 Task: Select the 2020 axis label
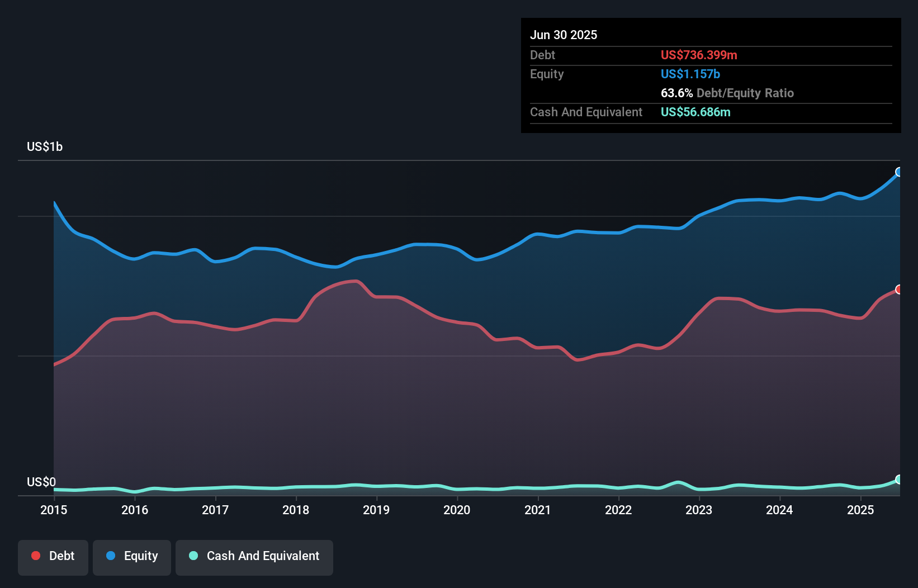(x=457, y=510)
